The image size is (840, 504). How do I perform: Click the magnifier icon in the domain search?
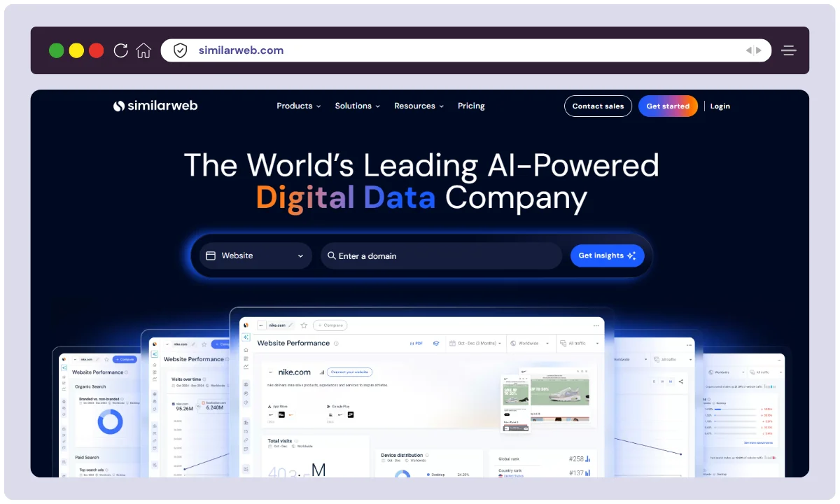332,256
